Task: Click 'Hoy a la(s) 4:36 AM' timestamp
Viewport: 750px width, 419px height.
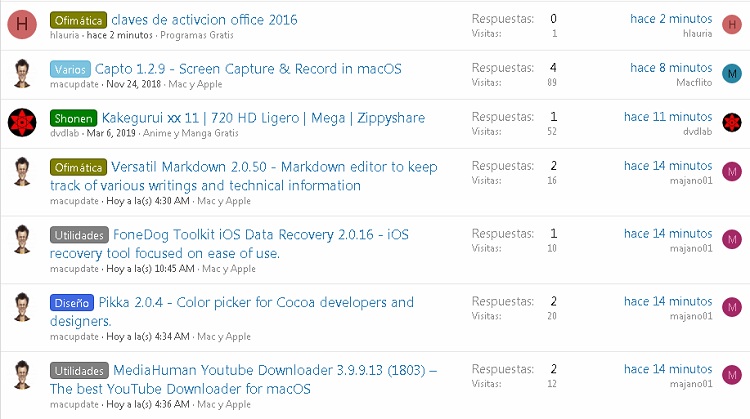Action: [x=148, y=405]
